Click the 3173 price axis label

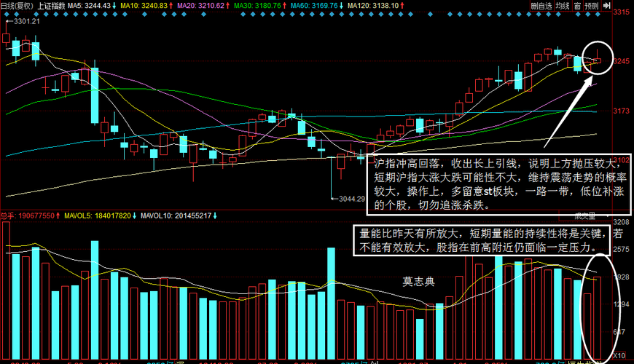[622, 111]
